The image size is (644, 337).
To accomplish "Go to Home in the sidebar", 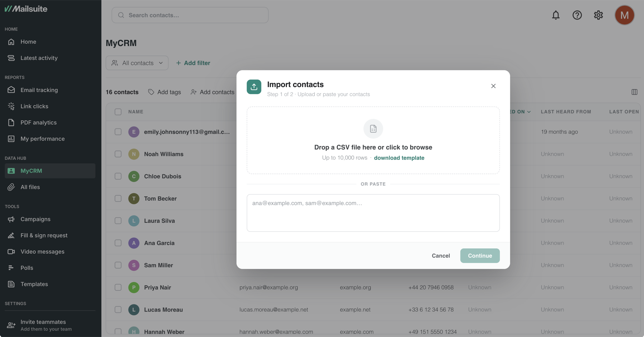I will click(50, 42).
